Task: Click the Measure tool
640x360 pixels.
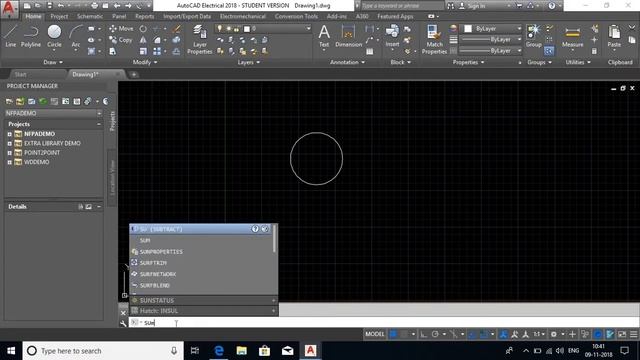Action: [x=572, y=36]
